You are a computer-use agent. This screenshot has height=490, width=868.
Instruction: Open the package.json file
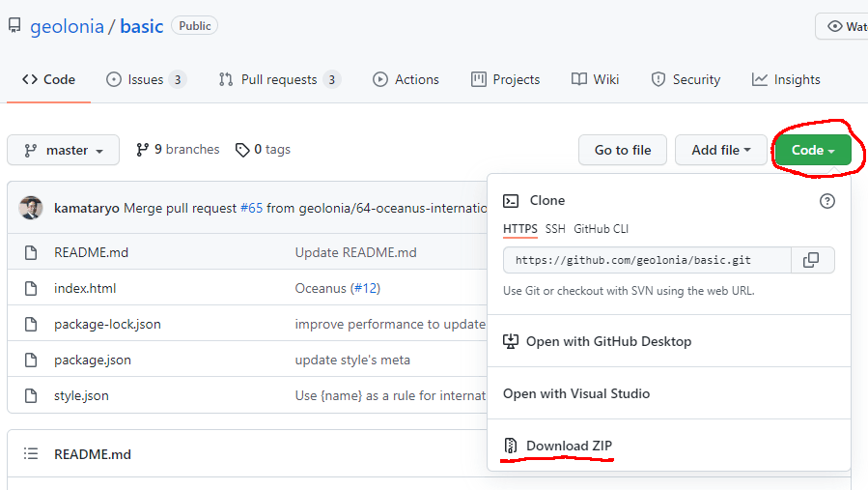(x=93, y=360)
